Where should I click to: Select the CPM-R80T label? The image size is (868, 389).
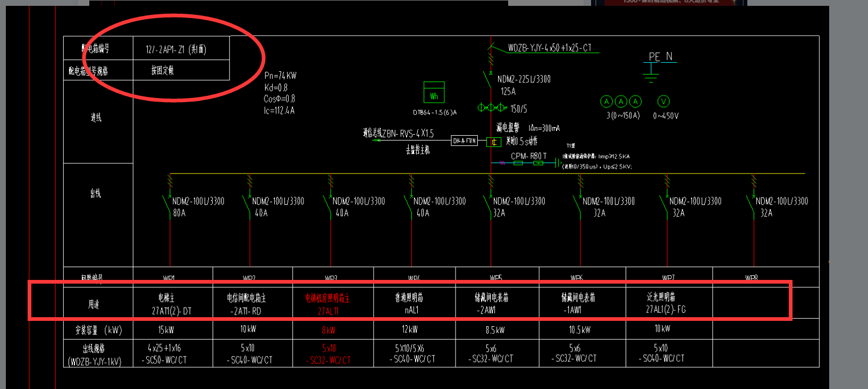tap(528, 156)
